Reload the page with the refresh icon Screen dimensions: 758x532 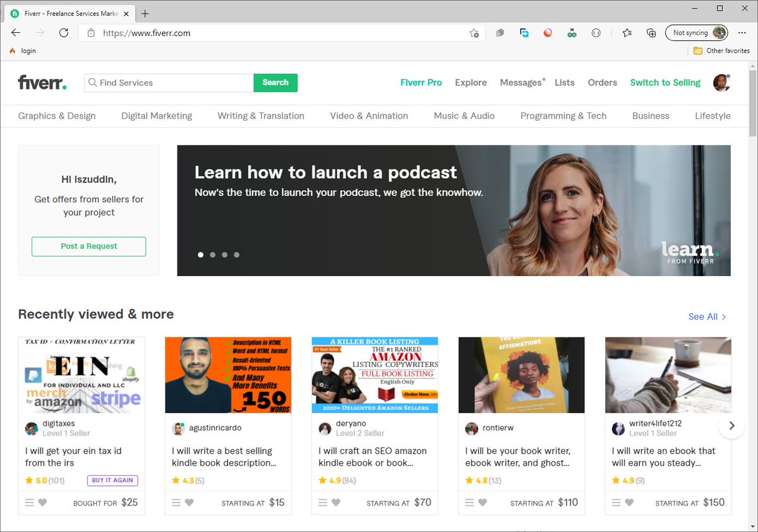click(64, 33)
